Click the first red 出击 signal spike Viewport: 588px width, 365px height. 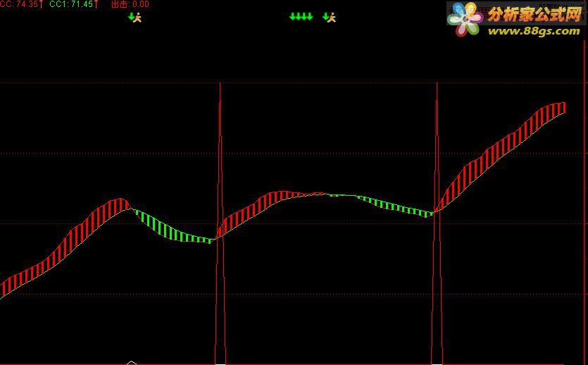click(x=220, y=223)
